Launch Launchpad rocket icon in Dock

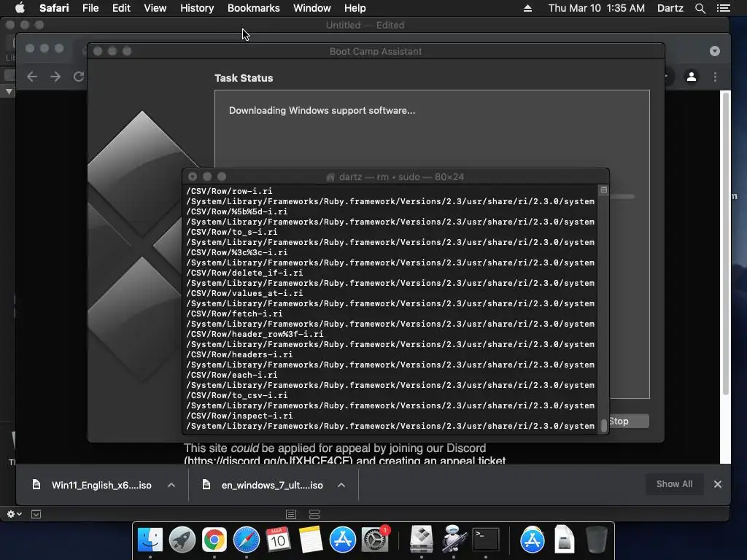coord(182,540)
